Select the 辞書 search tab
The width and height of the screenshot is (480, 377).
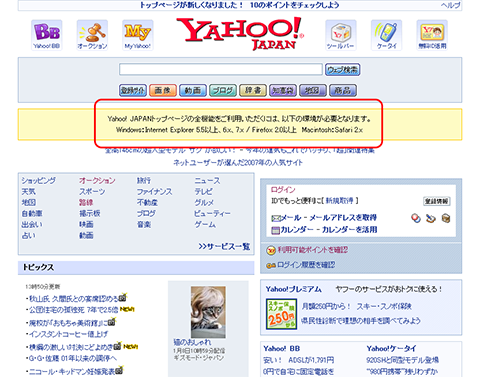[x=253, y=90]
